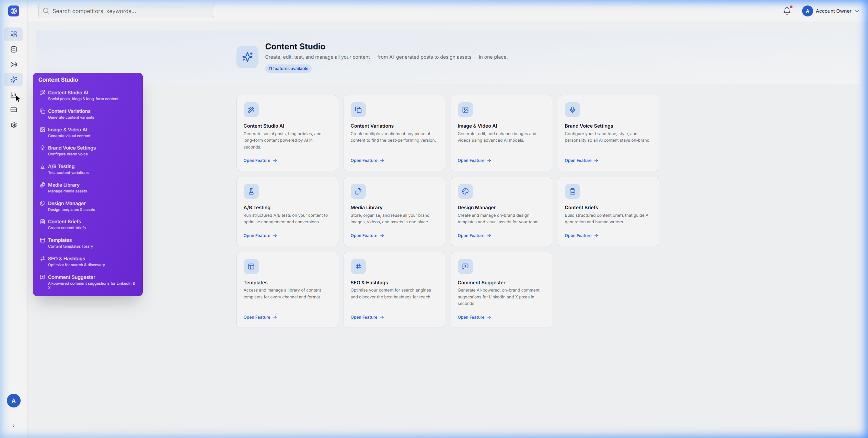The height and width of the screenshot is (438, 868).
Task: Click the Brand Voice Settings microphone card icon
Action: [572, 110]
